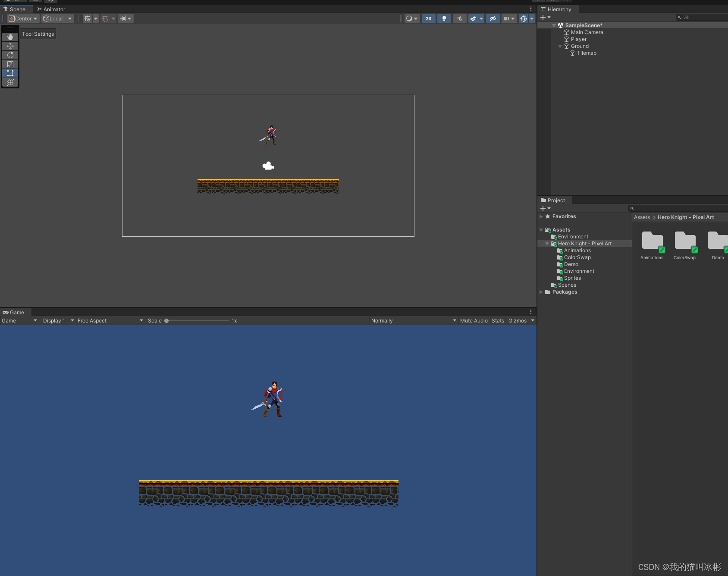The image size is (728, 576).
Task: Select the Tilemap object in Hierarchy
Action: click(x=587, y=53)
